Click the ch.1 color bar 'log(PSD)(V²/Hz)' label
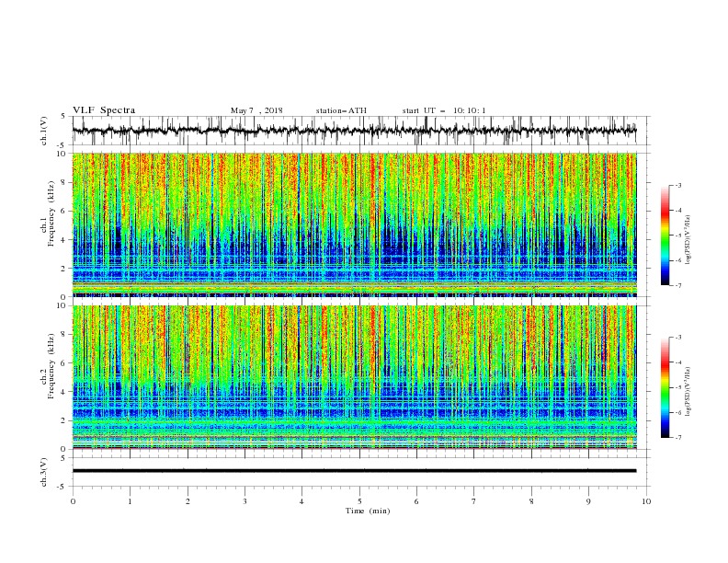 pyautogui.click(x=688, y=240)
